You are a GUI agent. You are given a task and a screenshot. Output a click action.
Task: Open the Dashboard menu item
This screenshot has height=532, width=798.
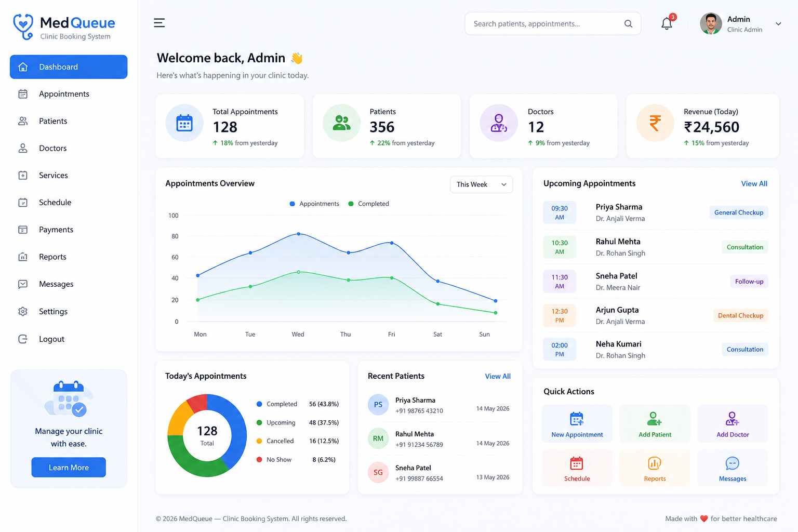pos(69,67)
